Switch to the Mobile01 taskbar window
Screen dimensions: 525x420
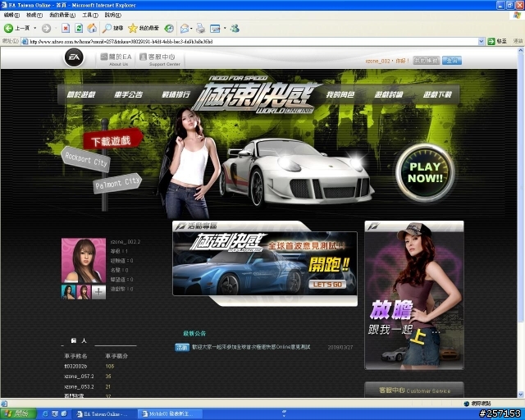[171, 414]
